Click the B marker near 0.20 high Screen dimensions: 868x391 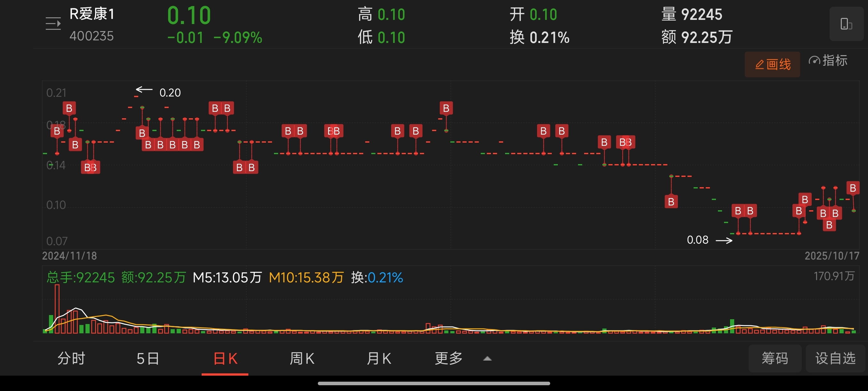coord(142,133)
